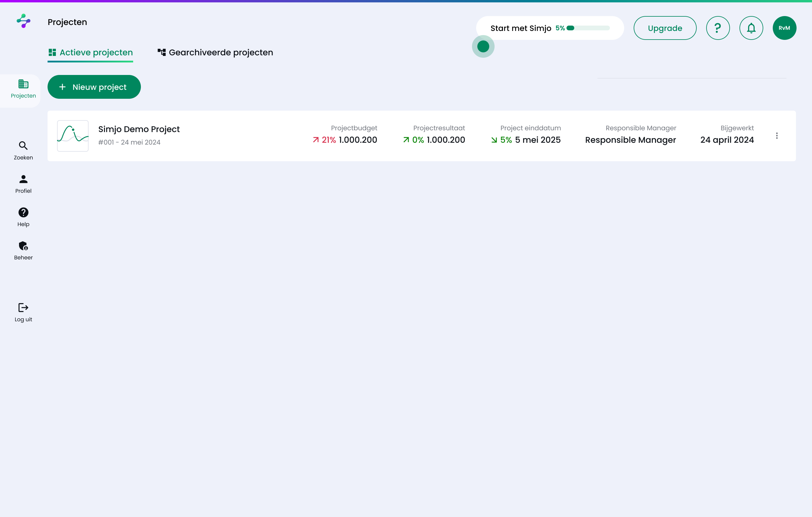812x517 pixels.
Task: Open the notifications bell
Action: click(751, 28)
